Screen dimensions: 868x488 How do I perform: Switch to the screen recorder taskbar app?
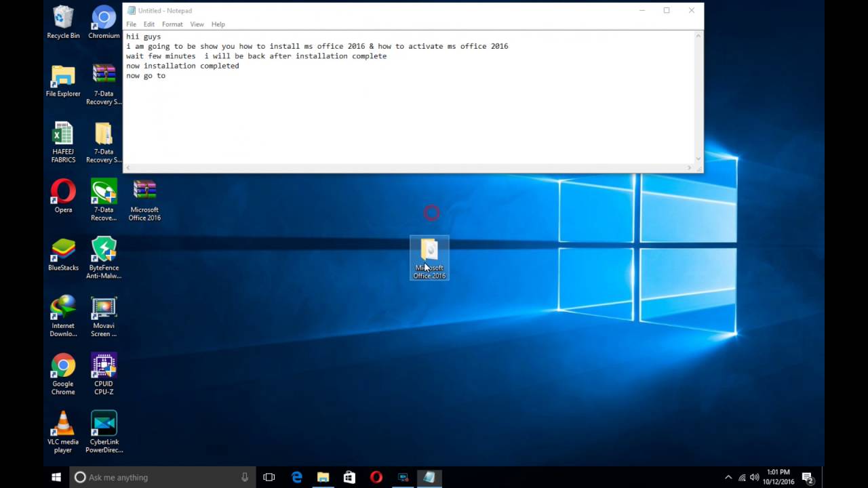tap(403, 477)
